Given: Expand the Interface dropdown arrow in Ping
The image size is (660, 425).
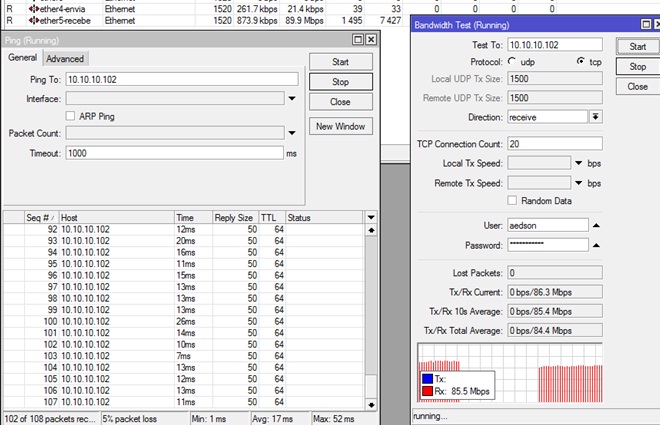Looking at the screenshot, I should tap(292, 98).
